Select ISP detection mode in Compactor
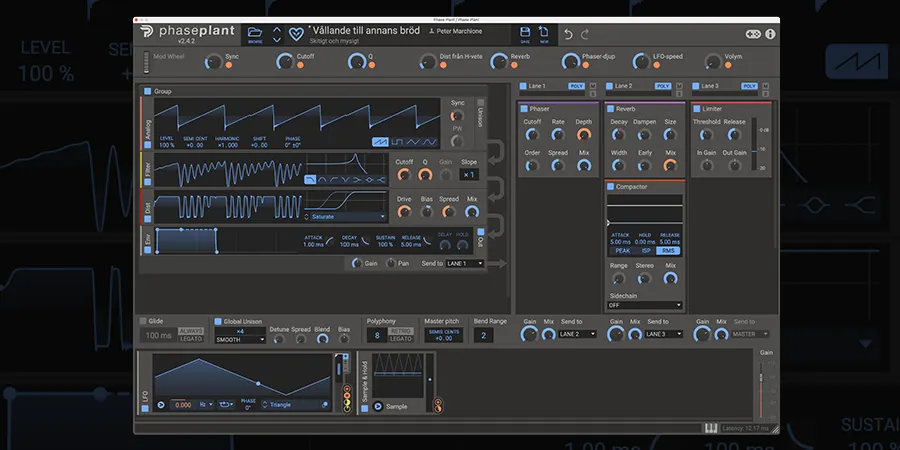The width and height of the screenshot is (900, 450). click(x=646, y=251)
